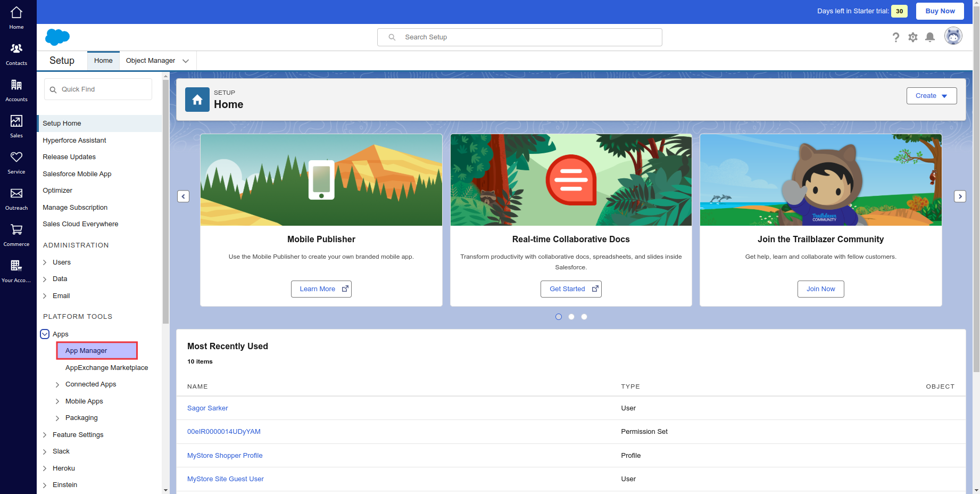Collapse the Apps section

coord(45,334)
